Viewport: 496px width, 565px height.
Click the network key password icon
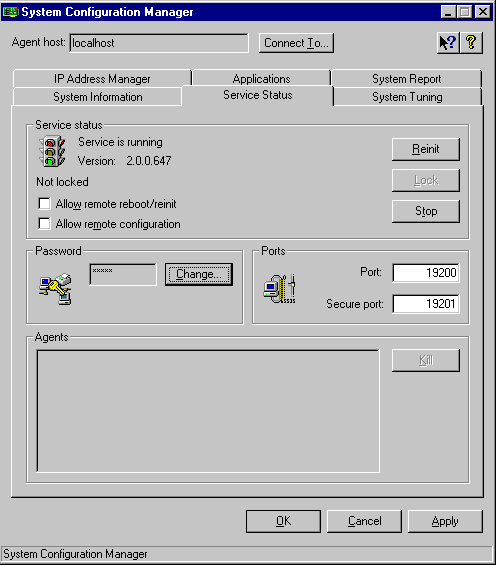coord(55,289)
